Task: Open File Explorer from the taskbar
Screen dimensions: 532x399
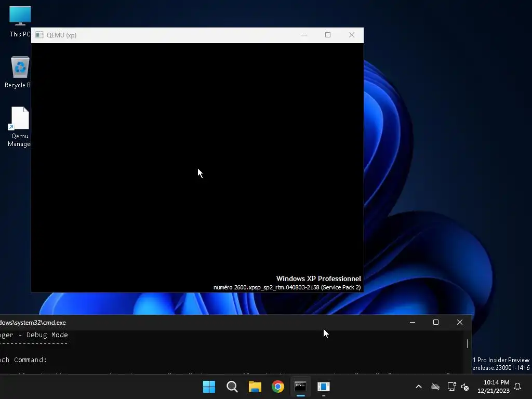Action: 255,387
